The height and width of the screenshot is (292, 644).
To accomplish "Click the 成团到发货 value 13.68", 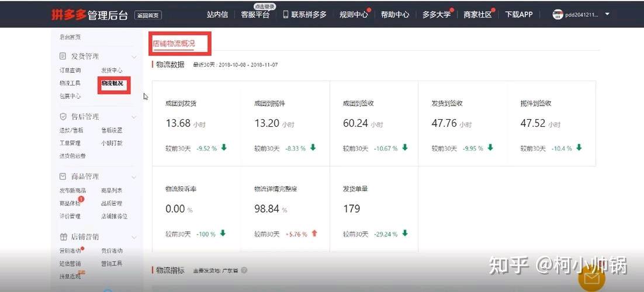I will [178, 123].
